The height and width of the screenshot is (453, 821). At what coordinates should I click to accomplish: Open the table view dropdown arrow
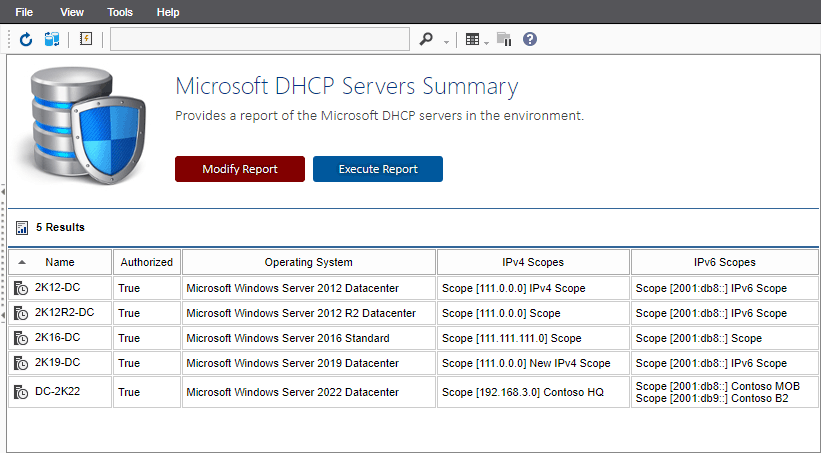click(x=486, y=42)
